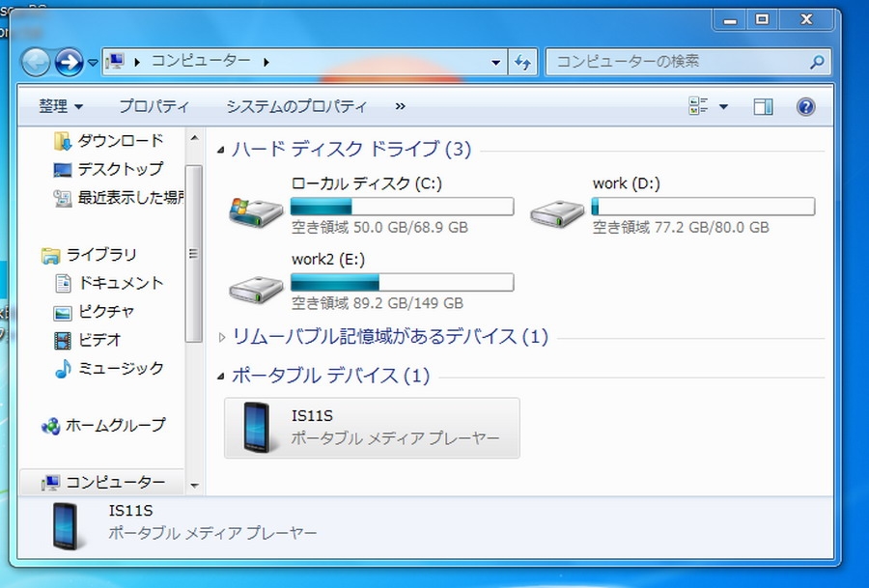This screenshot has height=588, width=869.
Task: Expand リムーバブル記憶域があるデバイス group
Action: [222, 337]
